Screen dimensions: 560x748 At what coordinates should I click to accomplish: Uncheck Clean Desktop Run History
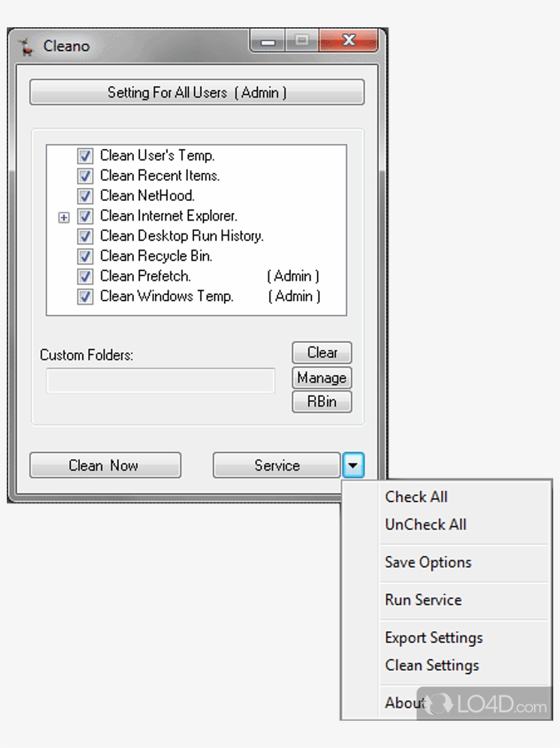(x=85, y=236)
